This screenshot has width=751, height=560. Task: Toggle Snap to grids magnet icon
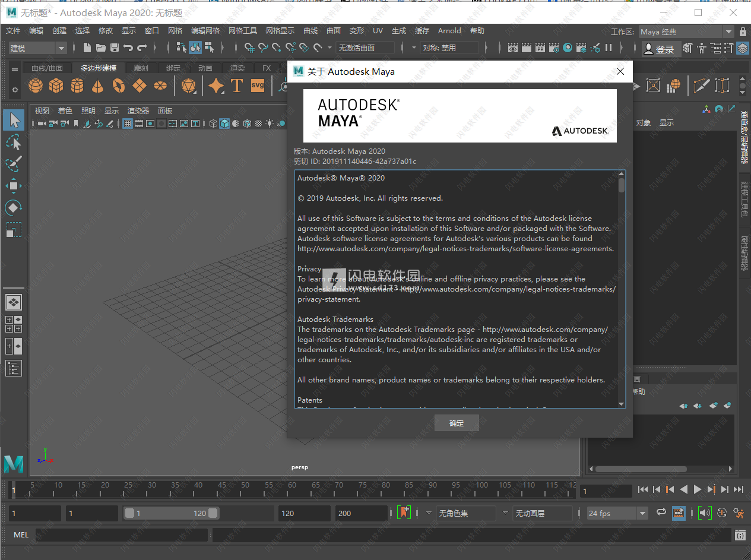pos(250,48)
